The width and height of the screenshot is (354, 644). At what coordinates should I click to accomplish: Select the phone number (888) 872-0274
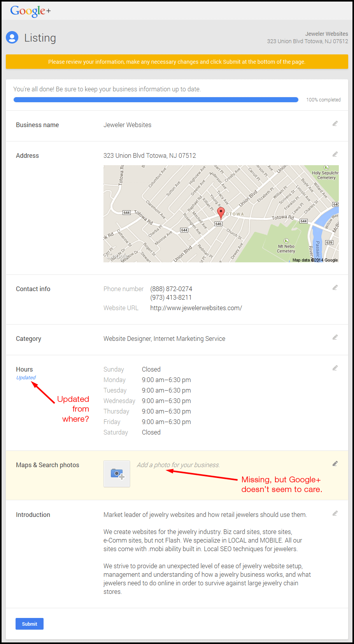pyautogui.click(x=171, y=289)
